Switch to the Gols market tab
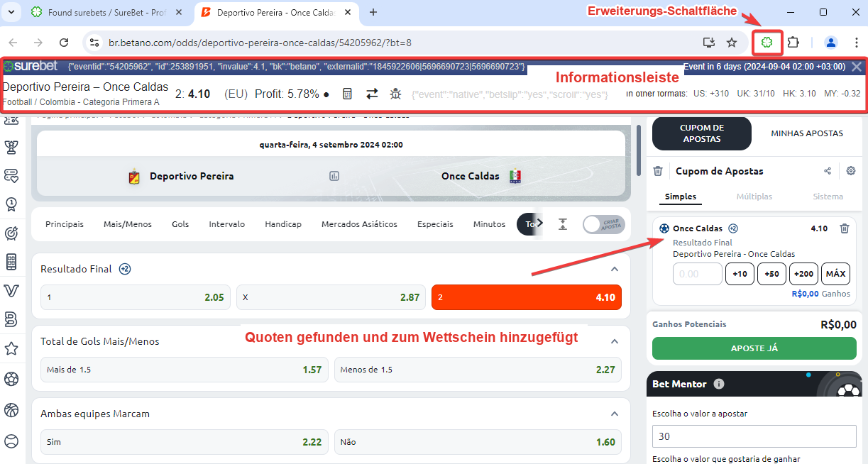This screenshot has height=464, width=868. (x=180, y=224)
